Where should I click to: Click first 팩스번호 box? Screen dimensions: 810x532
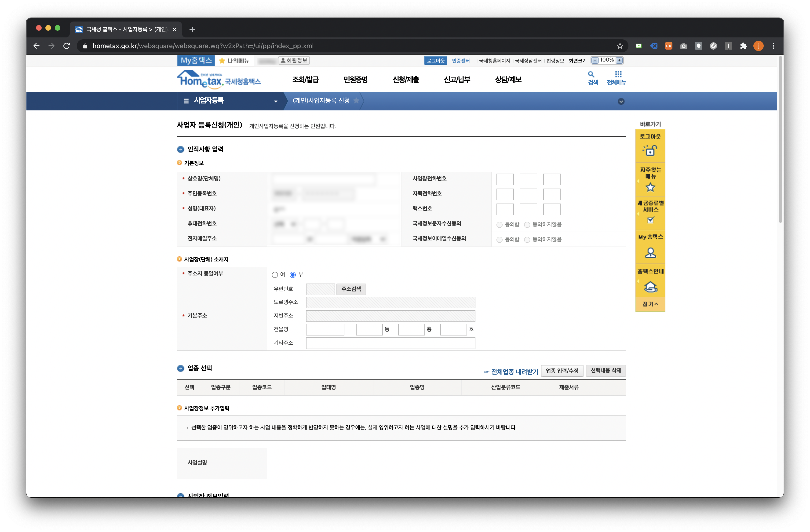505,209
